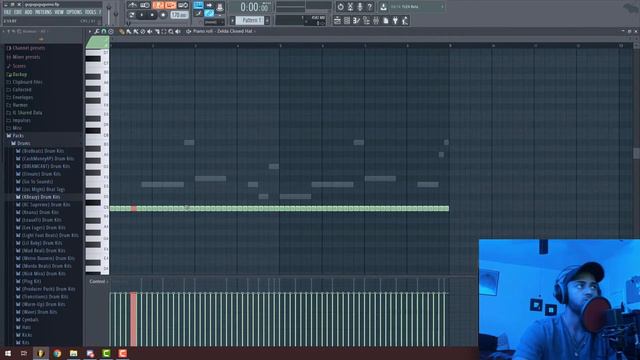Open the Channel rack from shortcut icons
640x360 pixels.
point(347,20)
